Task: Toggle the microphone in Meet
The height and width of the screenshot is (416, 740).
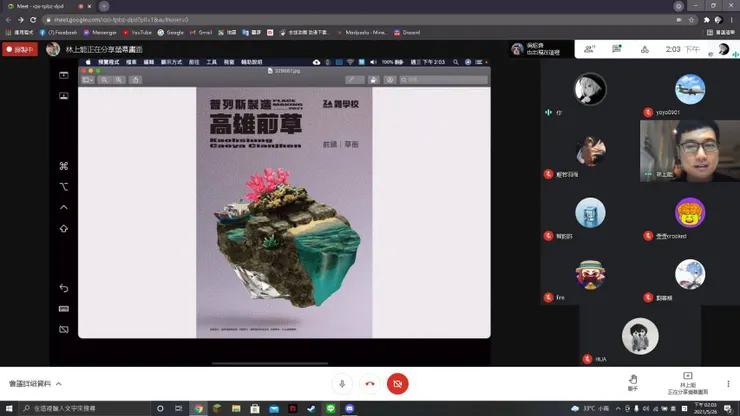Action: click(342, 384)
